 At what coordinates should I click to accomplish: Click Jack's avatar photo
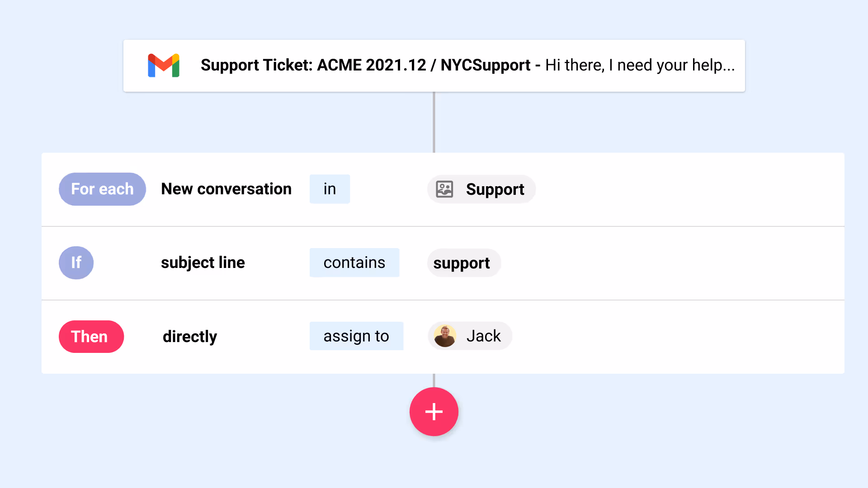[445, 336]
